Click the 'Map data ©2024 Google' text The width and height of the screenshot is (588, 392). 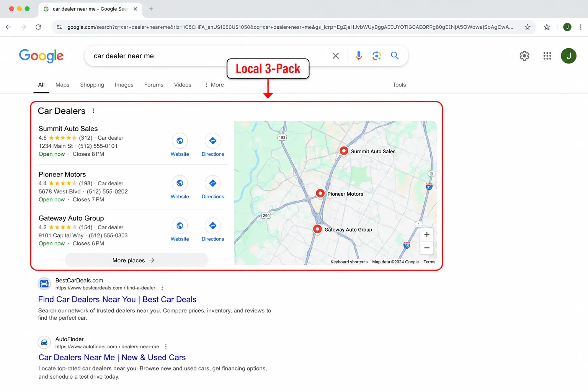(x=395, y=262)
